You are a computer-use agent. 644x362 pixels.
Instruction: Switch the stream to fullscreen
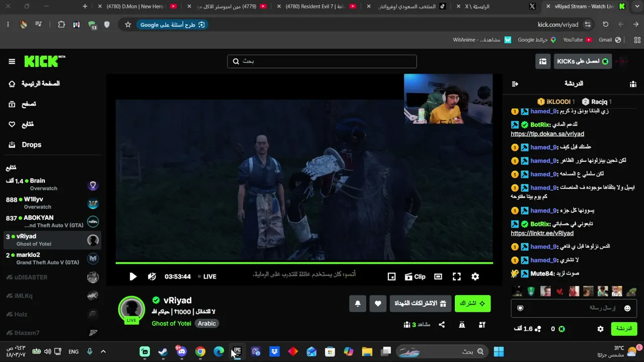pos(457,277)
